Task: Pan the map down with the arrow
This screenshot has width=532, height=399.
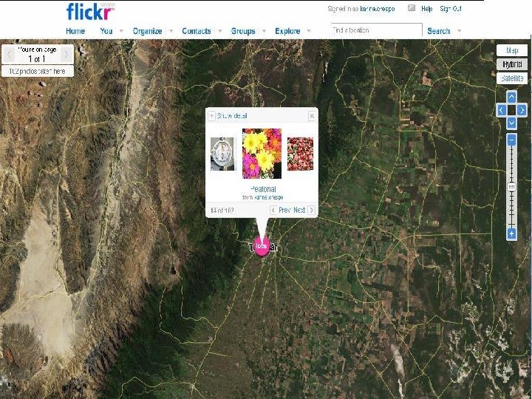Action: tap(511, 123)
